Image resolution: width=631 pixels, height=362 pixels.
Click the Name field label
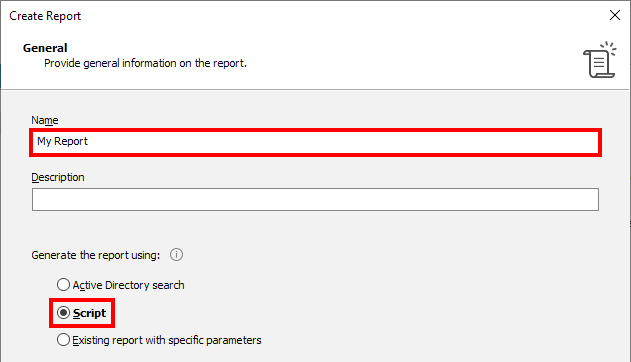45,120
